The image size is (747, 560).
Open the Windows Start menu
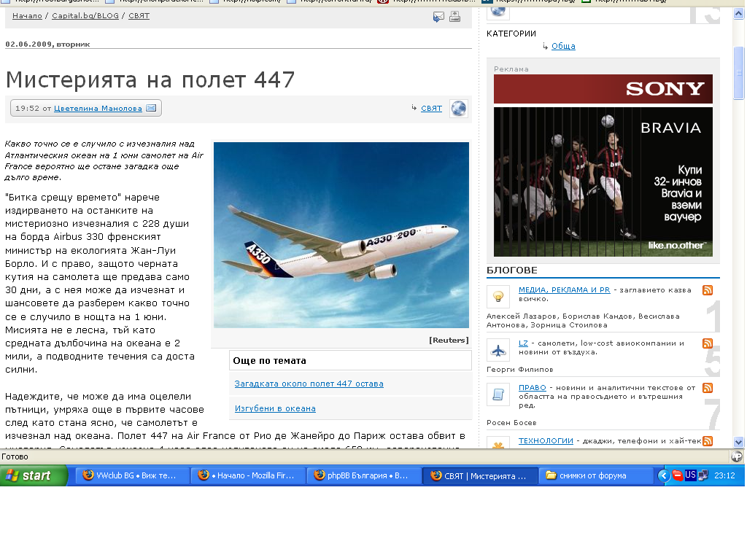click(x=34, y=475)
